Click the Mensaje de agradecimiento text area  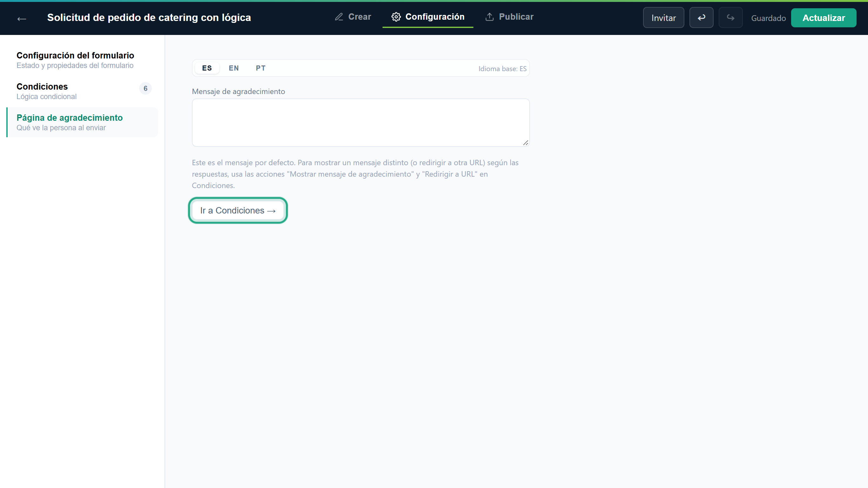point(361,123)
